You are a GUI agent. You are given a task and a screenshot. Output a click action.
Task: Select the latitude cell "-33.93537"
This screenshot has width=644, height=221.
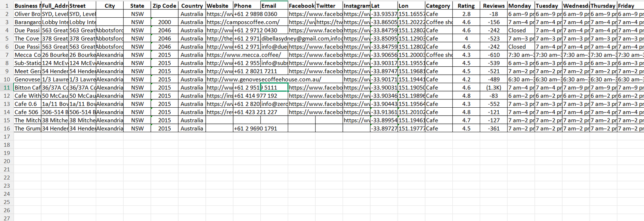point(384,14)
